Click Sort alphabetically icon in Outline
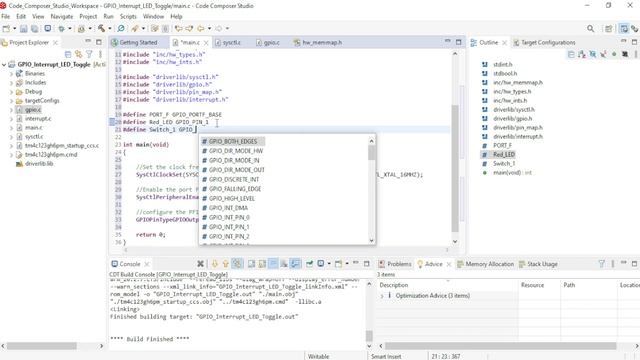This screenshot has width=640, height=360. pos(582,54)
